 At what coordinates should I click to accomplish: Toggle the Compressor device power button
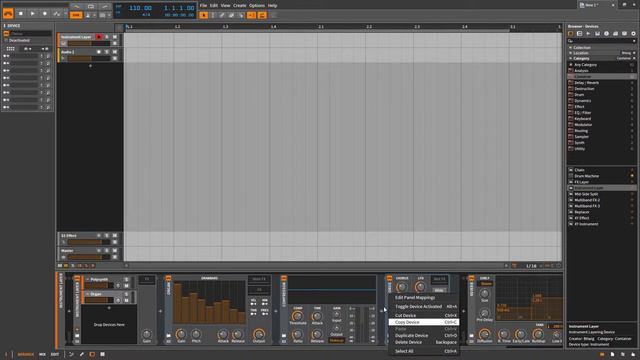pyautogui.click(x=284, y=278)
